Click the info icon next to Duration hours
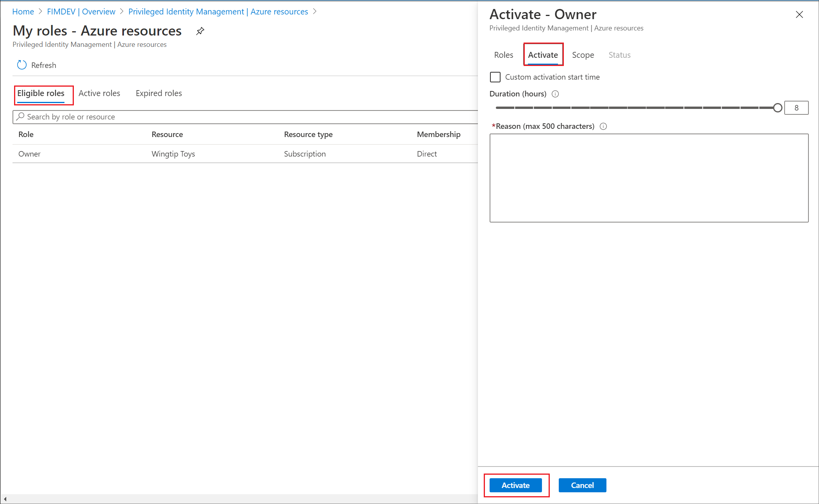 [x=554, y=94]
